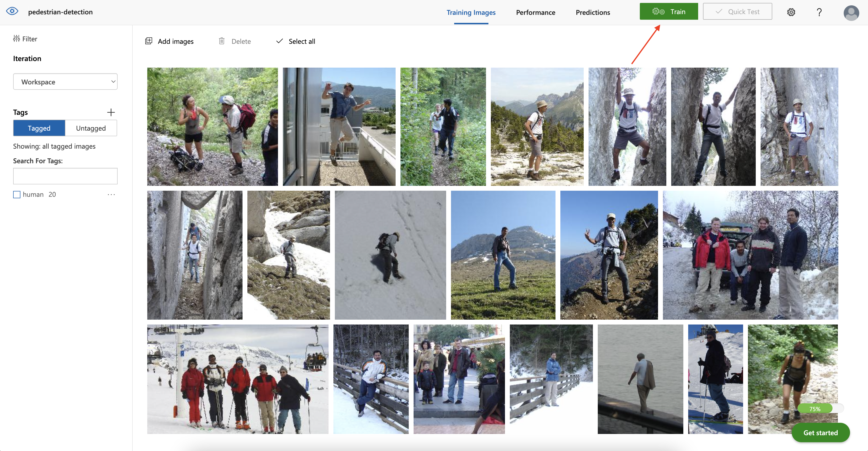Select the man on snowy white slope image
The height and width of the screenshot is (451, 868).
point(390,255)
